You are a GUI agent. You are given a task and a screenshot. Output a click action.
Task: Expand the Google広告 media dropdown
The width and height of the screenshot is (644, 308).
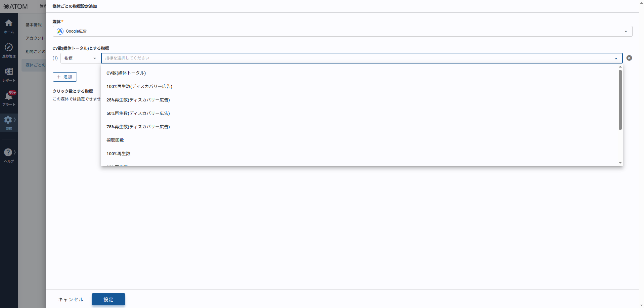626,31
